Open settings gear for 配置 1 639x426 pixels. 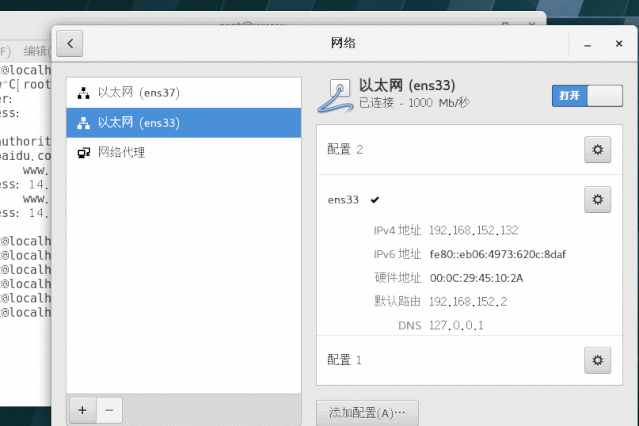(597, 360)
